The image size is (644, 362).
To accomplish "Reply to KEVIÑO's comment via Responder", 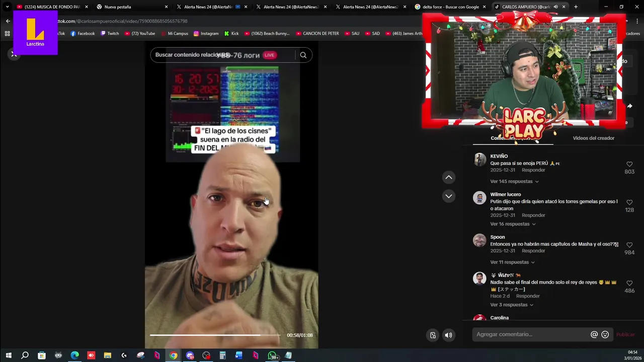I will 533,170.
